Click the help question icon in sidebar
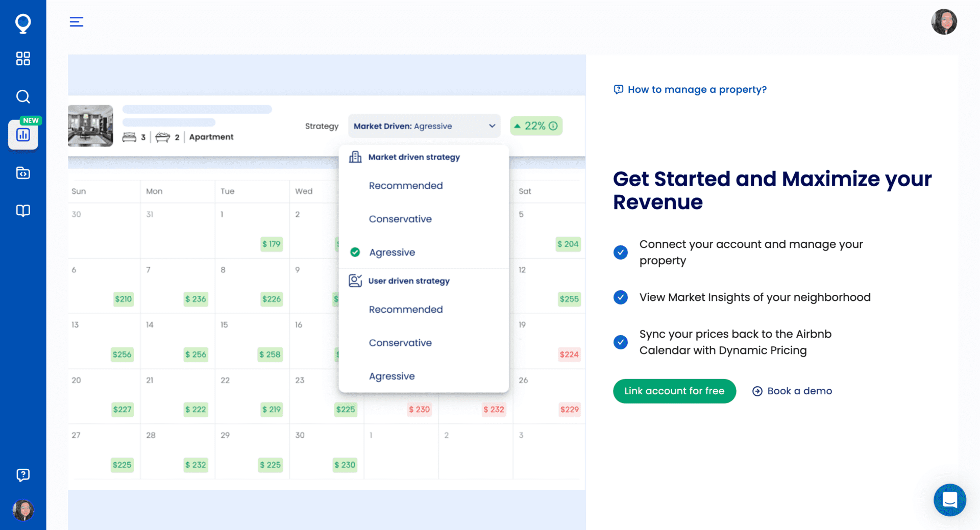This screenshot has height=530, width=980. 23,475
